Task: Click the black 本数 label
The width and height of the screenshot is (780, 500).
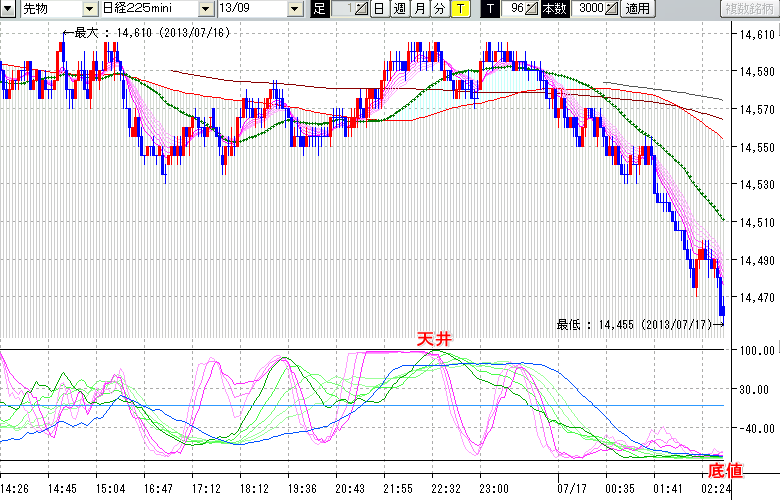Action: pyautogui.click(x=553, y=9)
